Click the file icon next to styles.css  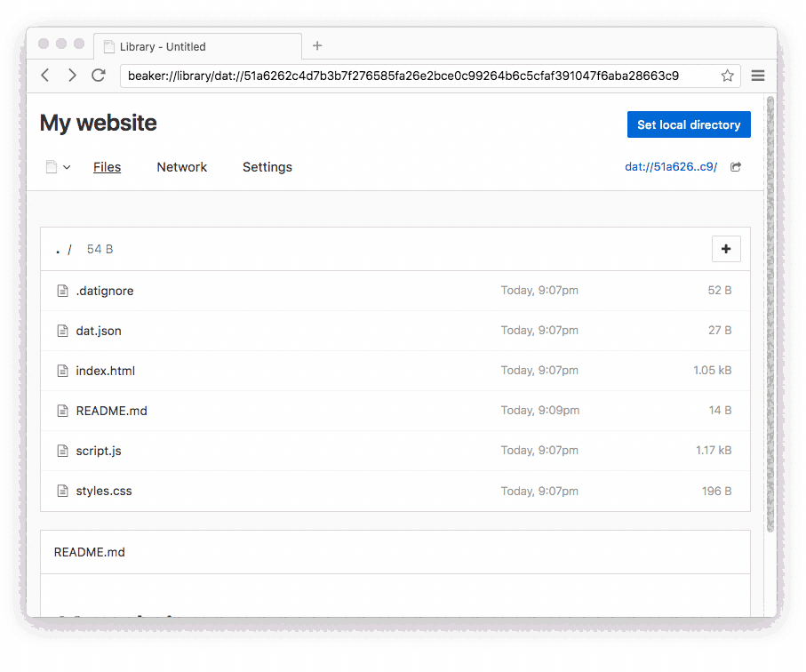coord(62,491)
